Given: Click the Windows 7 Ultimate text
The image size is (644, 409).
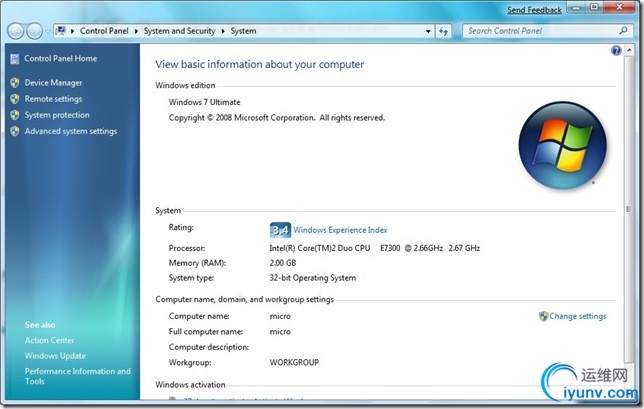Looking at the screenshot, I should click(205, 102).
